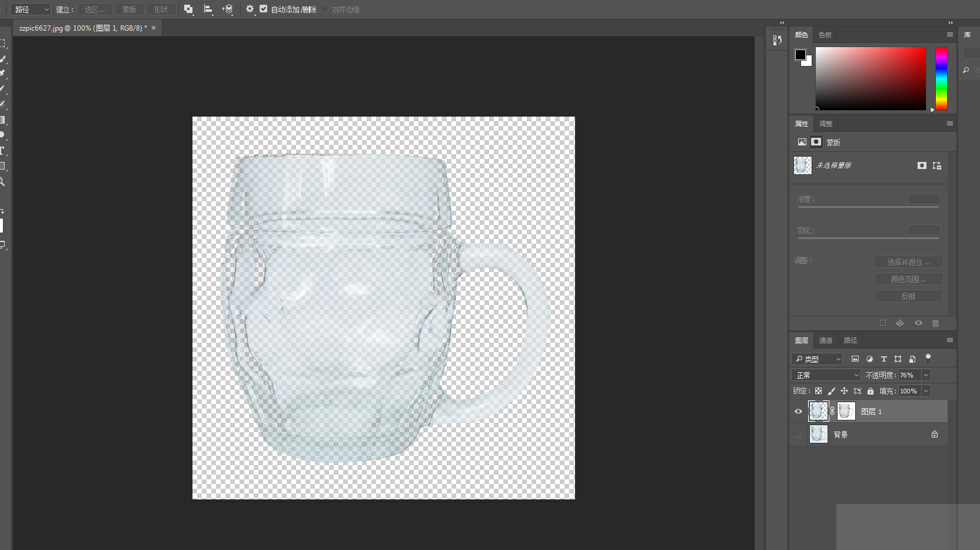Open the 填充 slider arrow

926,391
